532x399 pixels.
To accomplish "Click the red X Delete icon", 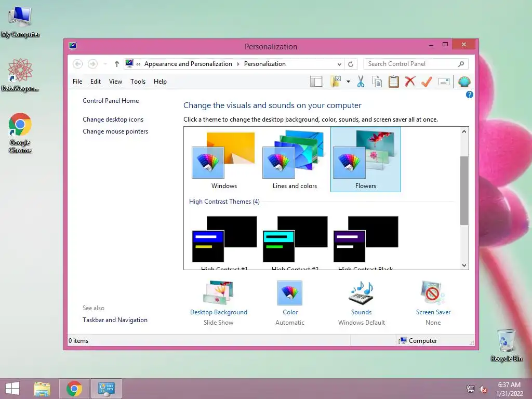I will coord(410,82).
